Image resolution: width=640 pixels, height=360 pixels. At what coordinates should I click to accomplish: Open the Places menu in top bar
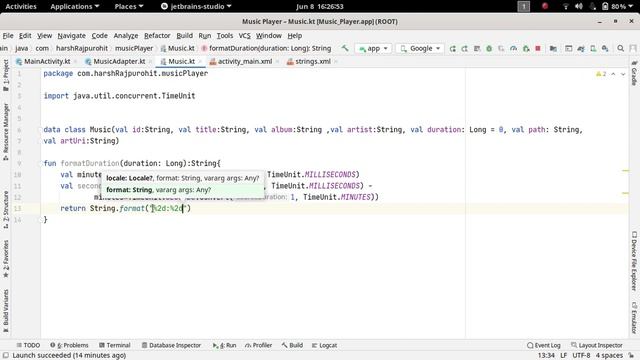coord(129,6)
